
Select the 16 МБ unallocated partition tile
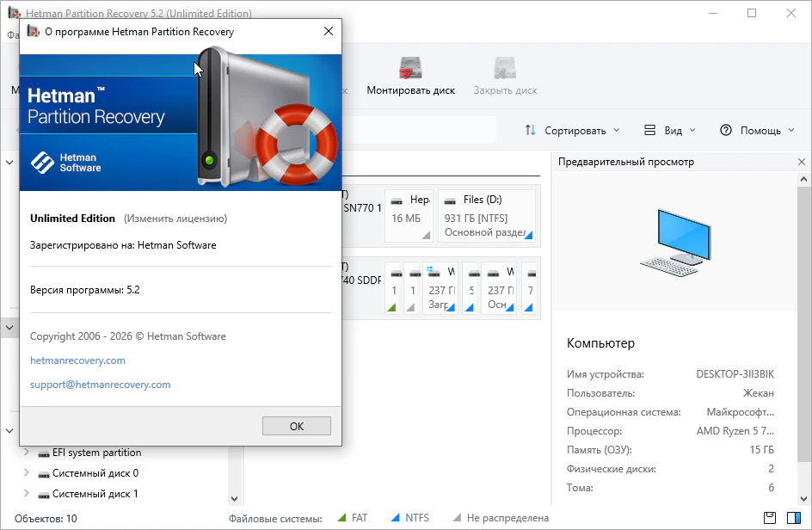[x=408, y=215]
